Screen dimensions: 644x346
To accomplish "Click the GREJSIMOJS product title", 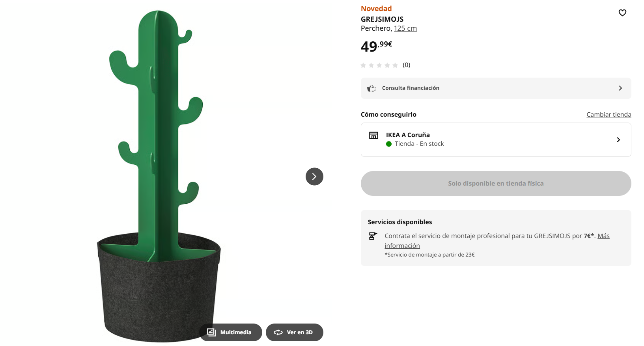I will tap(382, 19).
